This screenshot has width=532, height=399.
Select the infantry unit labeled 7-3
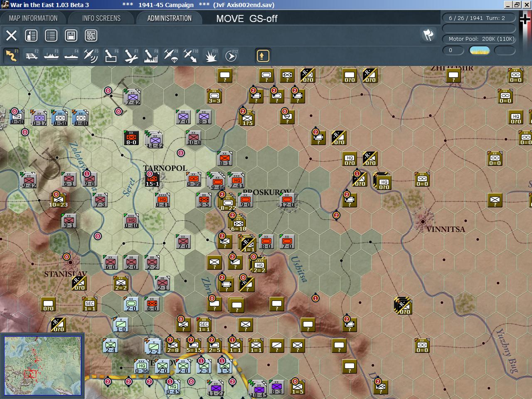click(x=100, y=200)
